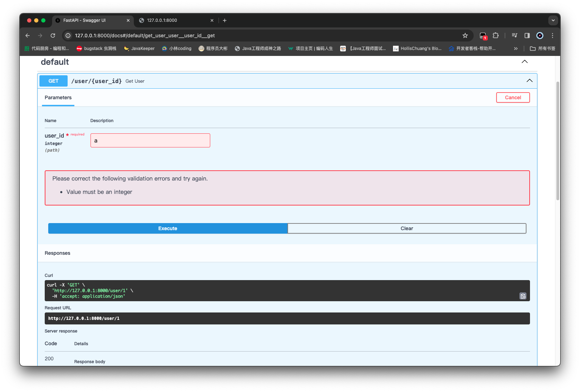Click the curl -X 'GET' command text

coord(66,285)
